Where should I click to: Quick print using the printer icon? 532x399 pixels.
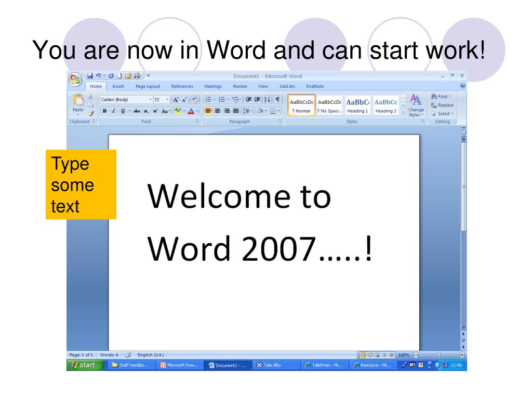pyautogui.click(x=137, y=76)
